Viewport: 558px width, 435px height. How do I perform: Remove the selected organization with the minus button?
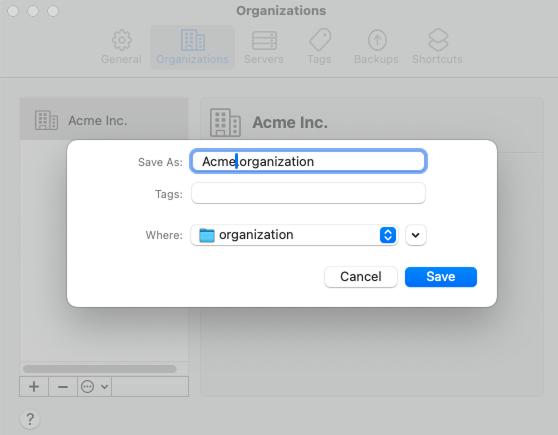coord(63,386)
